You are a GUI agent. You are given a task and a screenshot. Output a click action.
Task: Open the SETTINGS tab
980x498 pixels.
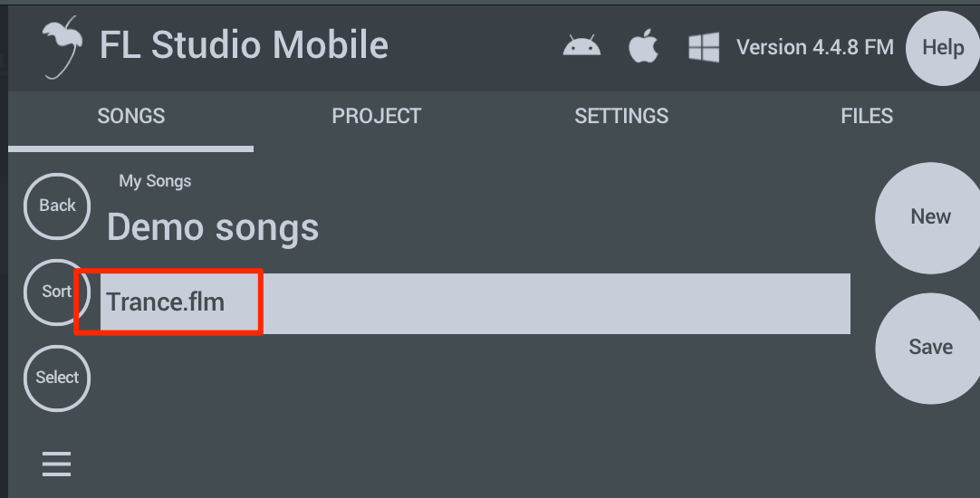(x=621, y=116)
